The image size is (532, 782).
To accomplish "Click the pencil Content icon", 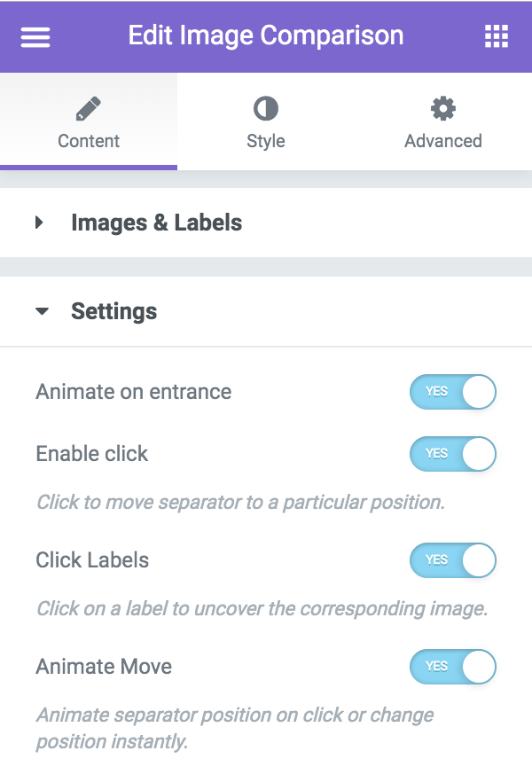I will pyautogui.click(x=89, y=109).
